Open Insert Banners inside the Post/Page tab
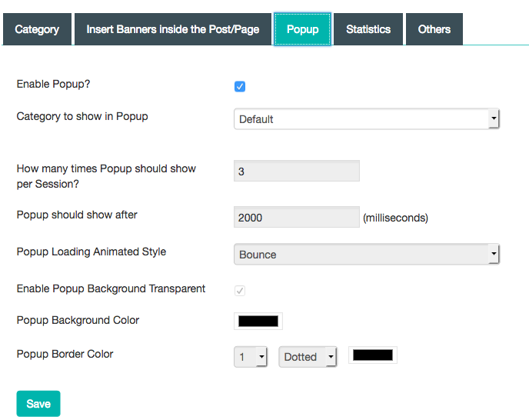Image resolution: width=529 pixels, height=420 pixels. point(173,29)
